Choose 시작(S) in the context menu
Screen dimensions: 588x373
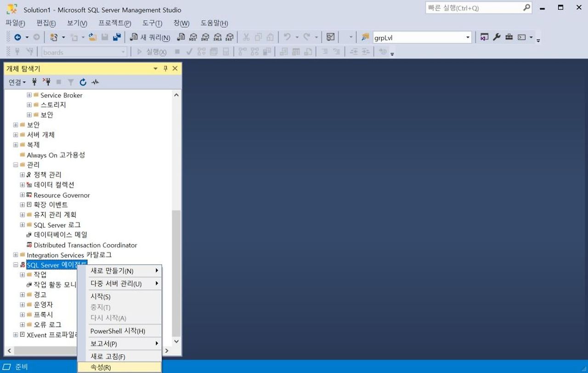click(x=119, y=297)
